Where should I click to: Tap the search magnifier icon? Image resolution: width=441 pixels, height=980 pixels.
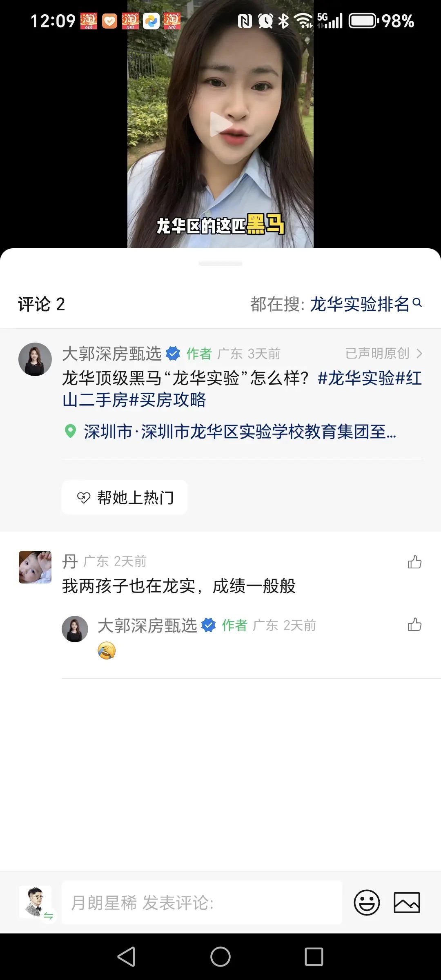pyautogui.click(x=417, y=303)
